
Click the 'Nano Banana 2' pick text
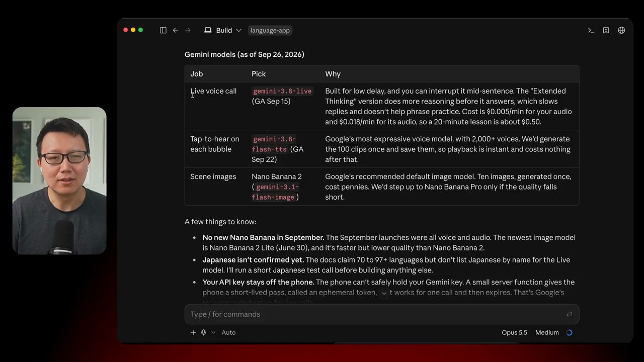(277, 176)
